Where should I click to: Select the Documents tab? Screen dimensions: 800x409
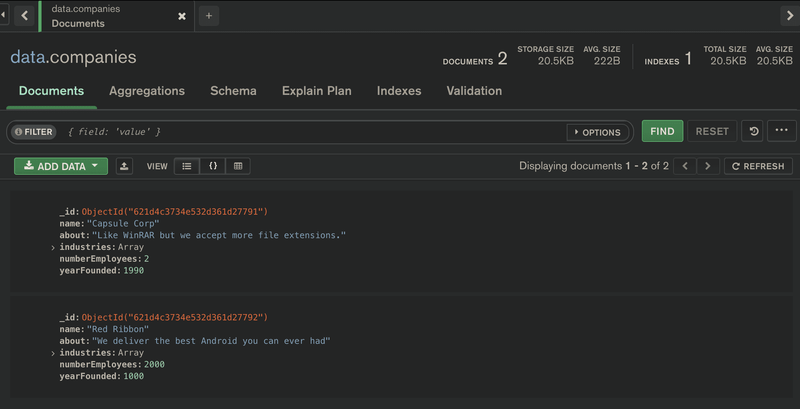52,91
